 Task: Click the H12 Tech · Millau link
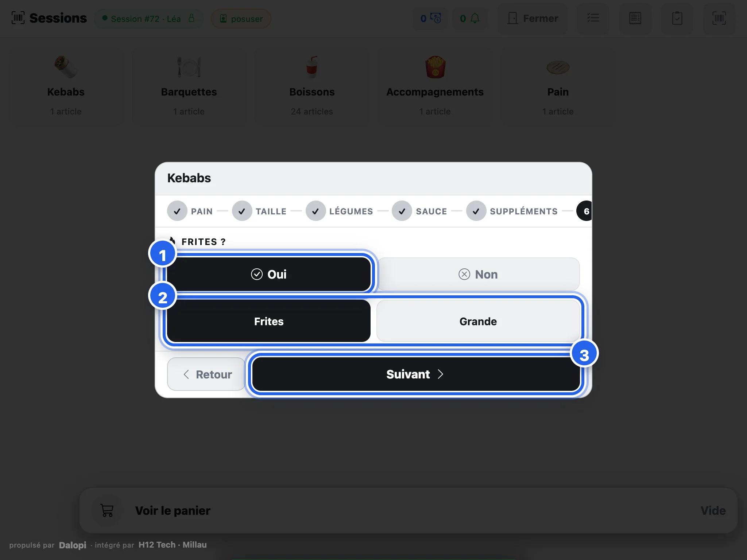point(173,545)
